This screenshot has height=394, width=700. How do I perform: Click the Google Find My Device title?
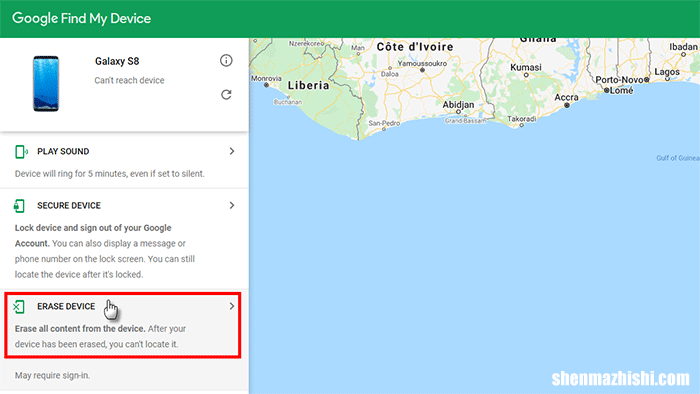click(81, 18)
